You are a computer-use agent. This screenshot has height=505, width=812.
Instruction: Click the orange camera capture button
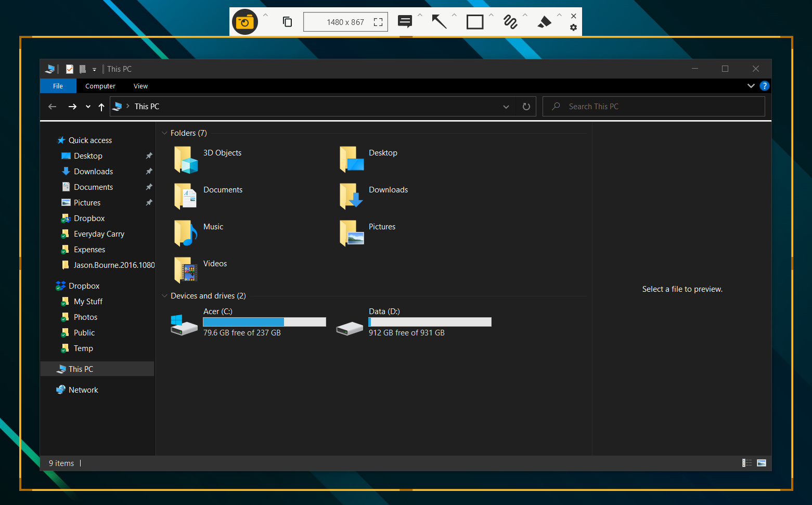[244, 22]
